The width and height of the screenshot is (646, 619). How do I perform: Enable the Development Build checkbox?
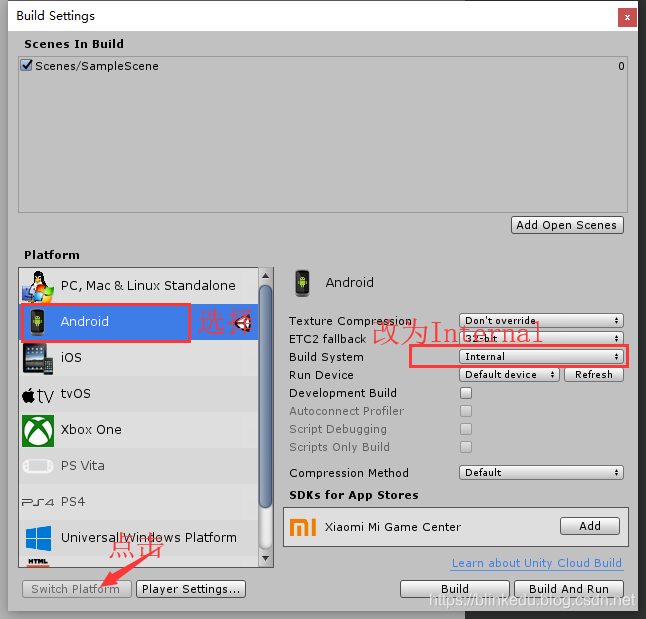coord(466,393)
